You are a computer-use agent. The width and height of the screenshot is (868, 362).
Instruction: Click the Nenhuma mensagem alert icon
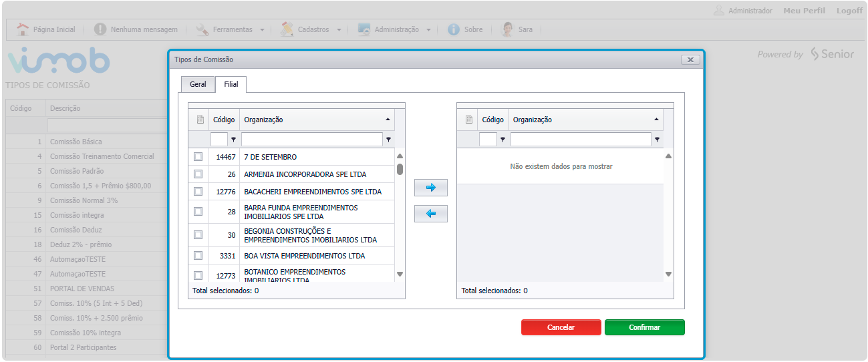[x=100, y=29]
